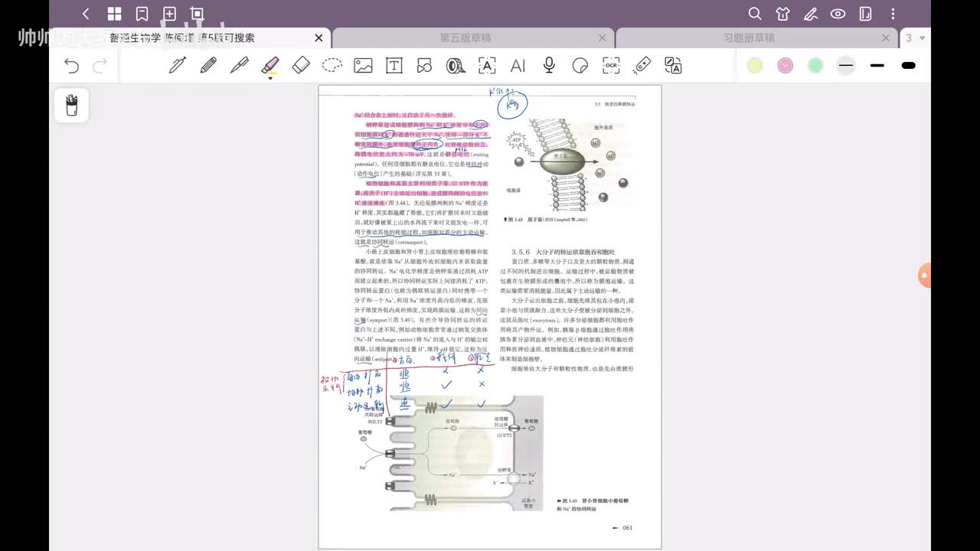Open the search magnifier in the top bar
Viewport: 980px width, 551px height.
(755, 14)
